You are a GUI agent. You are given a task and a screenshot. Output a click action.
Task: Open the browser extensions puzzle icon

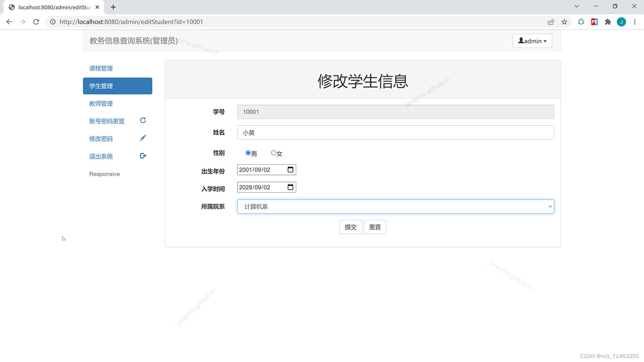pyautogui.click(x=608, y=22)
